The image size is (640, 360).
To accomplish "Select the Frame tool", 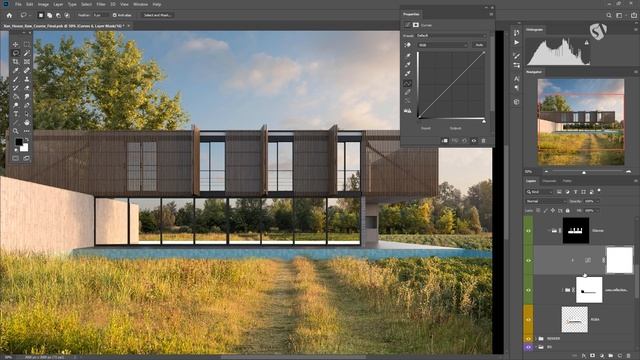I will click(27, 62).
